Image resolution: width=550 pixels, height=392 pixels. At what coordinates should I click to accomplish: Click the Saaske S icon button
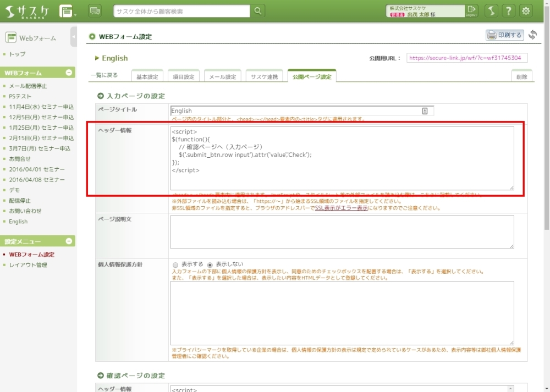coord(492,11)
